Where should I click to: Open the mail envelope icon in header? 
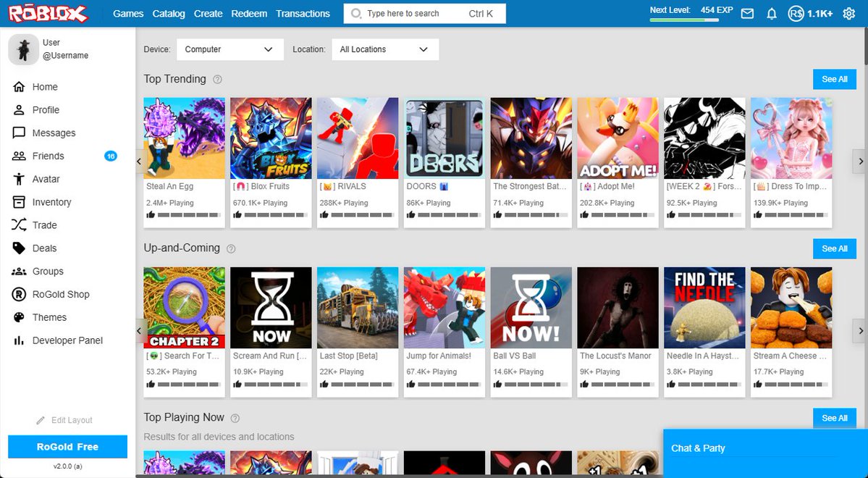click(747, 14)
